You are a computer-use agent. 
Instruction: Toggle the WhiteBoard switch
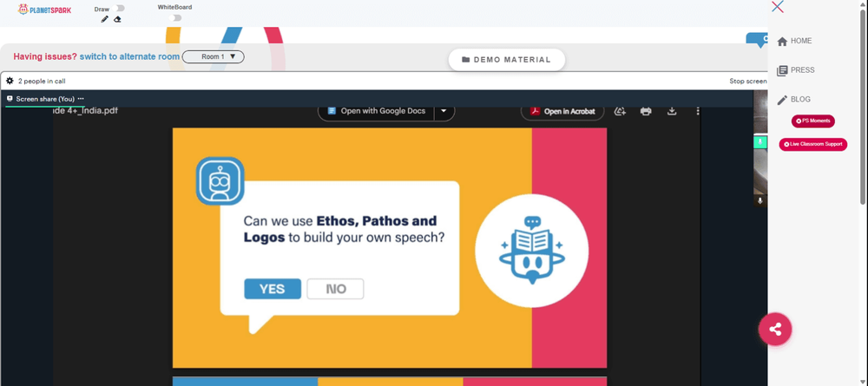pos(175,17)
